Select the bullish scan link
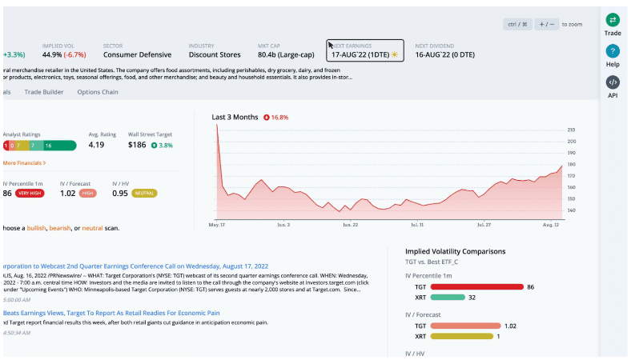This screenshot has width=635, height=364. (x=37, y=228)
